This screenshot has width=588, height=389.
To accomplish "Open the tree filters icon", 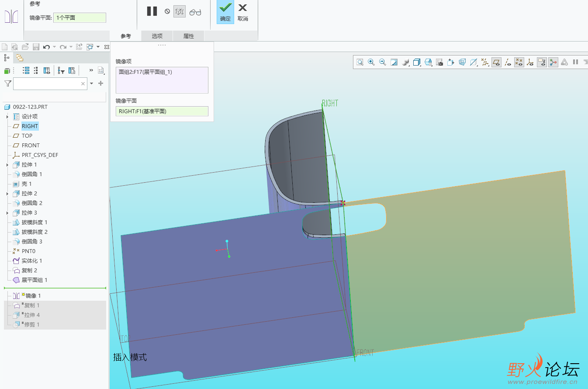I will pos(61,71).
